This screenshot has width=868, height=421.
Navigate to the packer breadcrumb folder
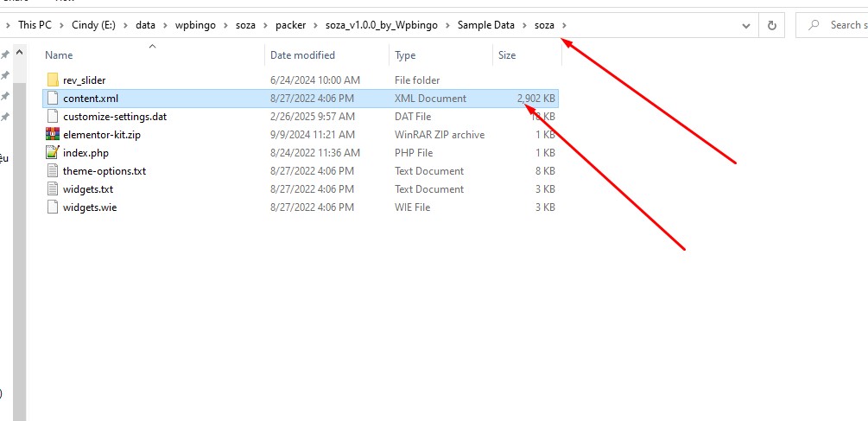(293, 26)
